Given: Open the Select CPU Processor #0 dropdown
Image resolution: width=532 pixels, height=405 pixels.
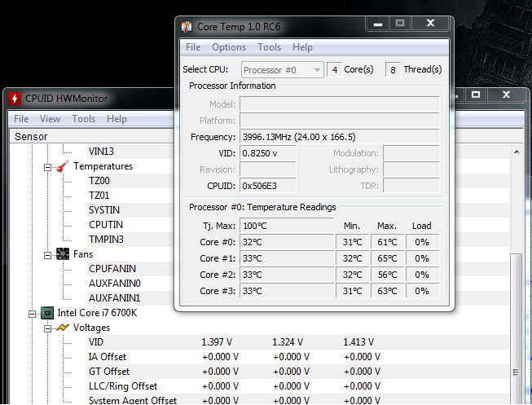Looking at the screenshot, I should pos(282,70).
